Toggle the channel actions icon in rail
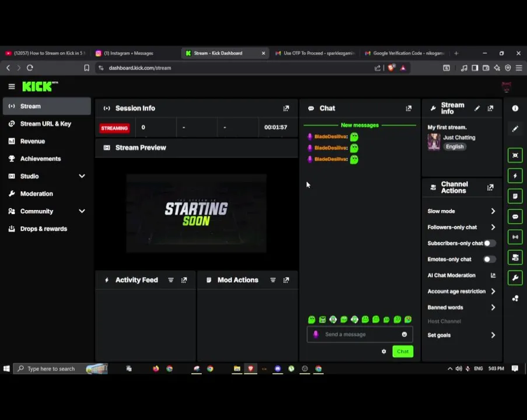This screenshot has width=527, height=420. tap(515, 257)
